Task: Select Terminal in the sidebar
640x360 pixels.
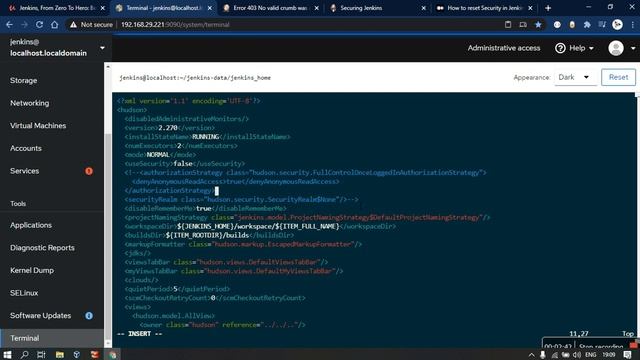Action: click(52, 338)
